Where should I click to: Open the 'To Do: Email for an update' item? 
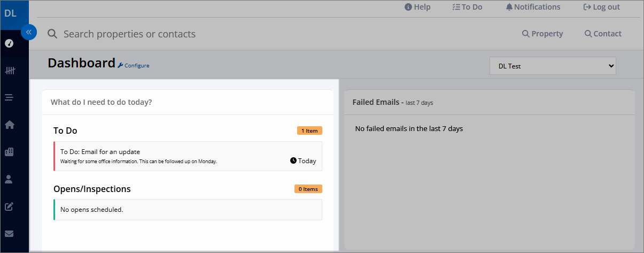tap(188, 156)
